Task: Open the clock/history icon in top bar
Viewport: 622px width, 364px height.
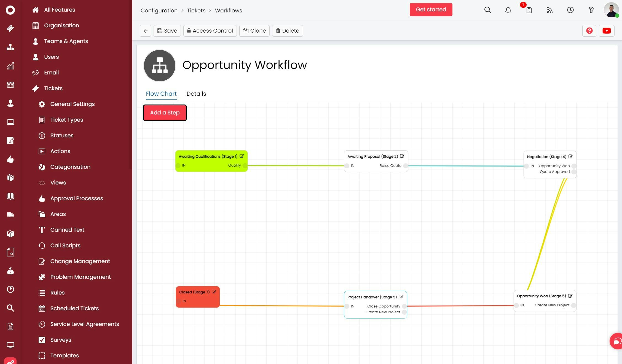Action: [x=570, y=10]
